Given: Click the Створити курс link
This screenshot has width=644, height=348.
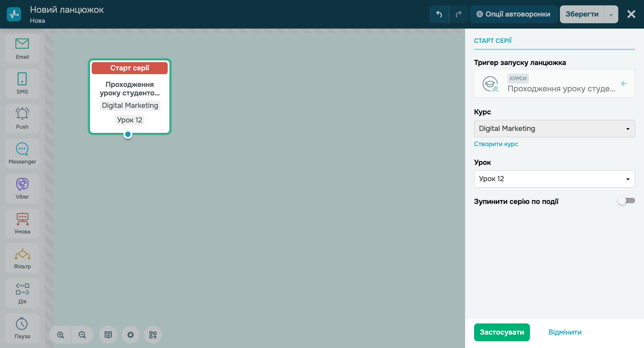Looking at the screenshot, I should (496, 144).
